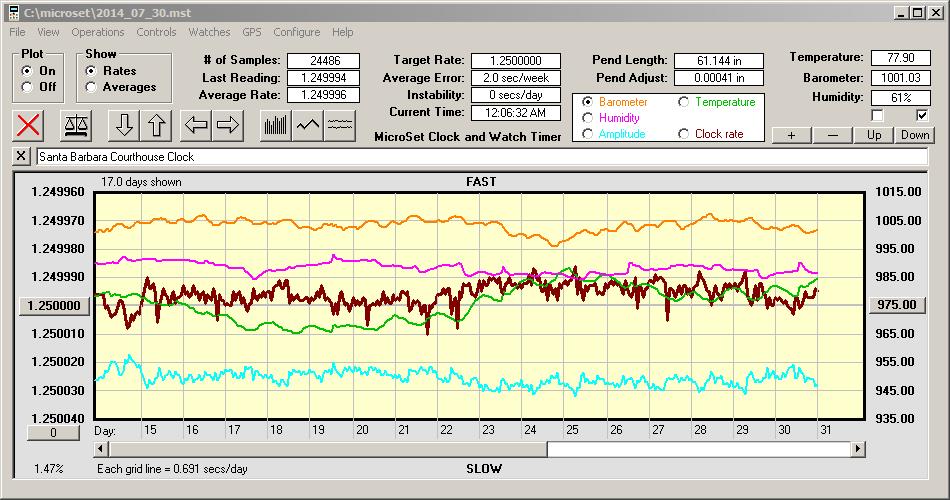Select the line graph plot style icon
The image size is (950, 500).
point(308,125)
